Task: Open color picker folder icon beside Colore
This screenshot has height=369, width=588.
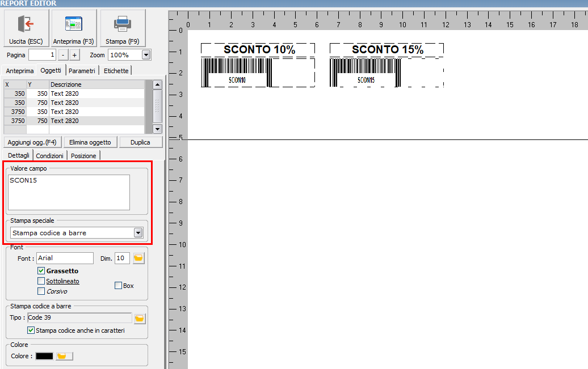Action: pos(64,356)
